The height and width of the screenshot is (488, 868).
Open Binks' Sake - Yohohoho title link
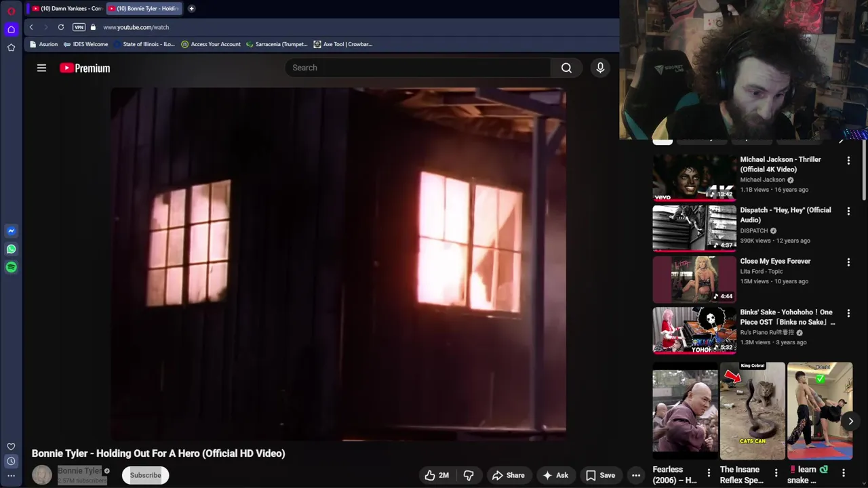(x=787, y=317)
